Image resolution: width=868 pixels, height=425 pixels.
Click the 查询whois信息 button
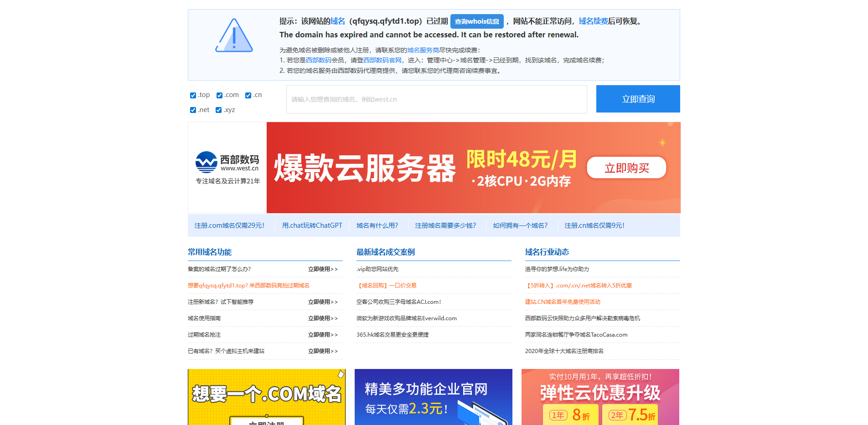(x=476, y=21)
